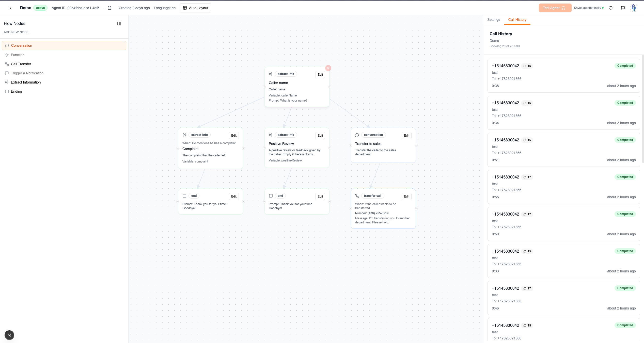Open the chat bubble icon in header
644x343 pixels.
(623, 8)
